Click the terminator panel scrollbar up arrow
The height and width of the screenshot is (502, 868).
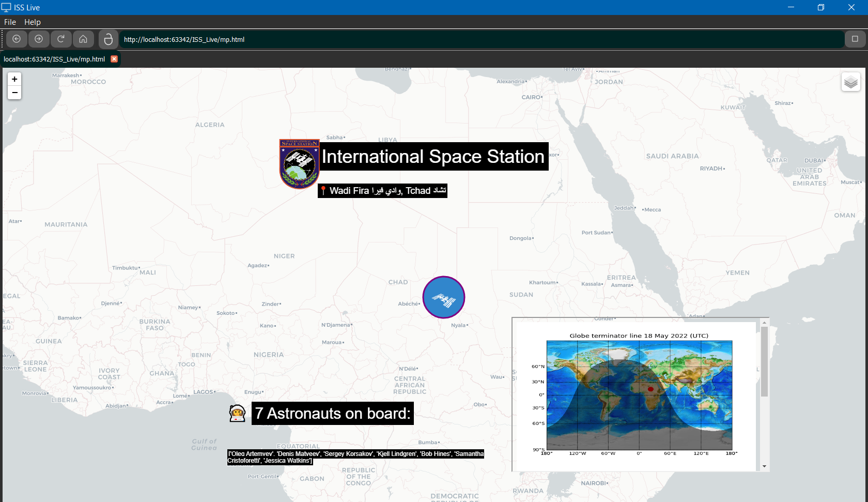coord(764,323)
